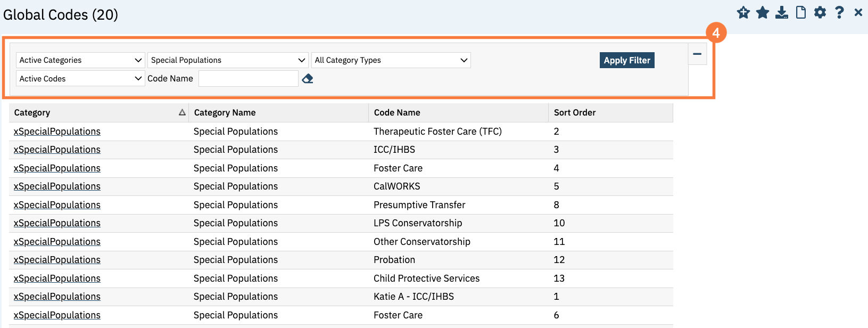Collapse the filter panel with minus button
Viewport: 868px width, 328px height.
697,54
